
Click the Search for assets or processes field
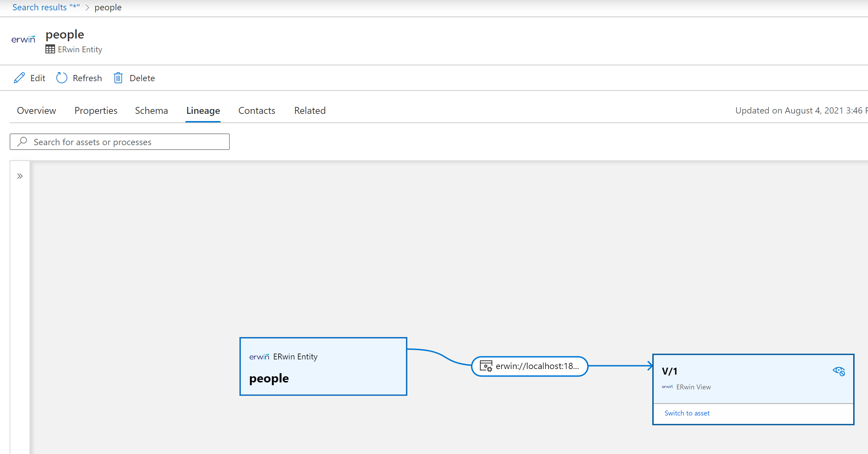tap(119, 142)
